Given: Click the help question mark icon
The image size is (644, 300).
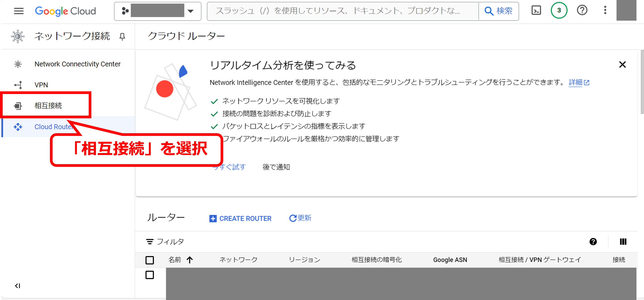Looking at the screenshot, I should pos(582,11).
